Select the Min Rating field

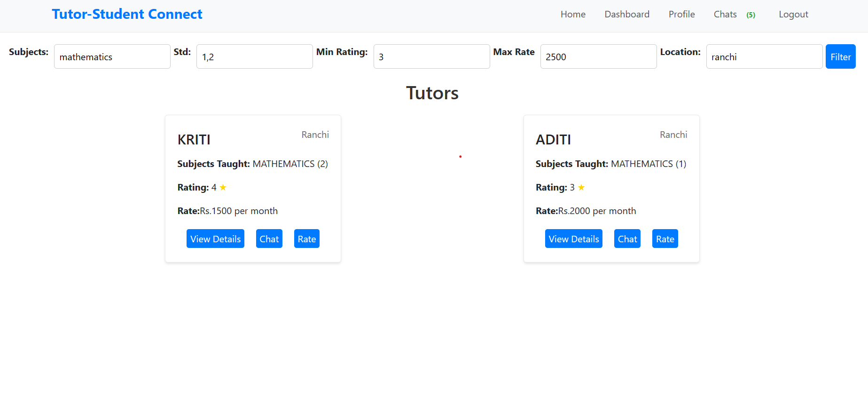tap(431, 57)
